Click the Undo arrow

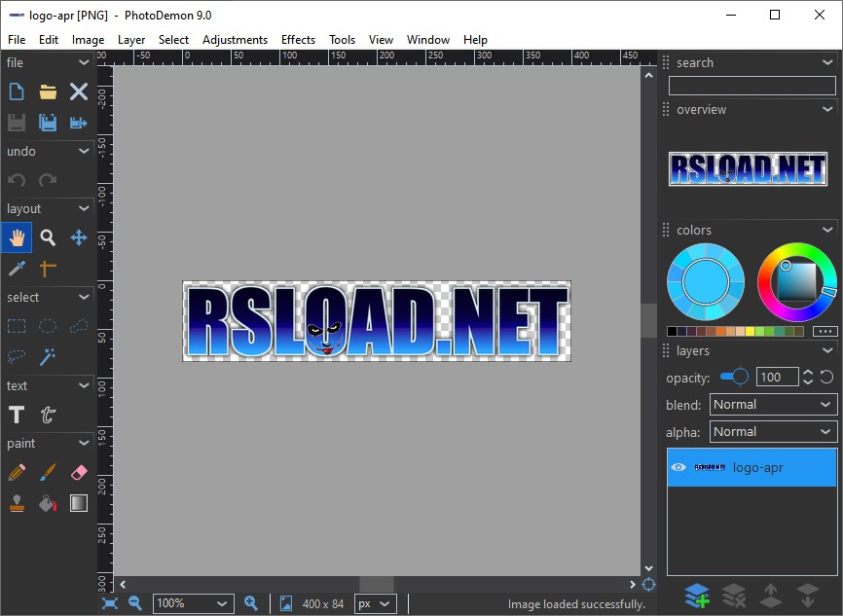coord(17,180)
